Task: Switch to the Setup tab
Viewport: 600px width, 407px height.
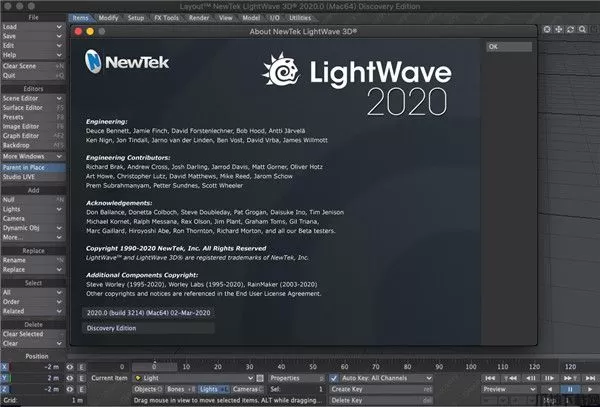Action: click(x=136, y=18)
